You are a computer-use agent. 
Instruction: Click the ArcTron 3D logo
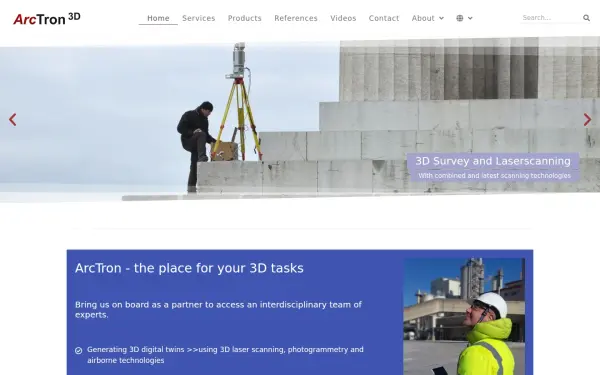pos(47,18)
